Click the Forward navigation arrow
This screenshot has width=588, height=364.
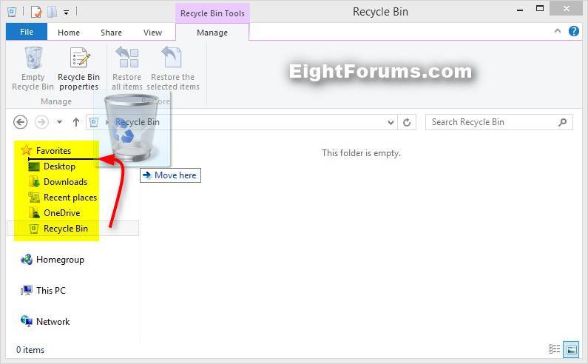coord(41,122)
